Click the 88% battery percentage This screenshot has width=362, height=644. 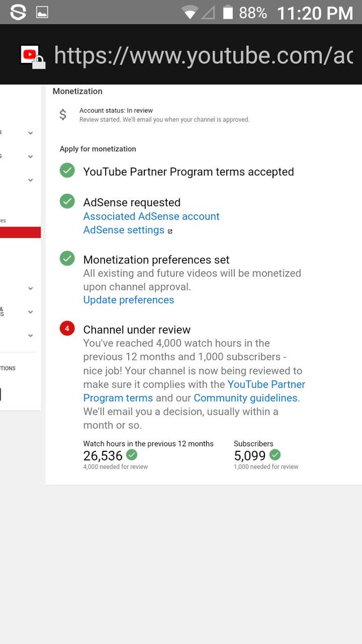point(253,13)
